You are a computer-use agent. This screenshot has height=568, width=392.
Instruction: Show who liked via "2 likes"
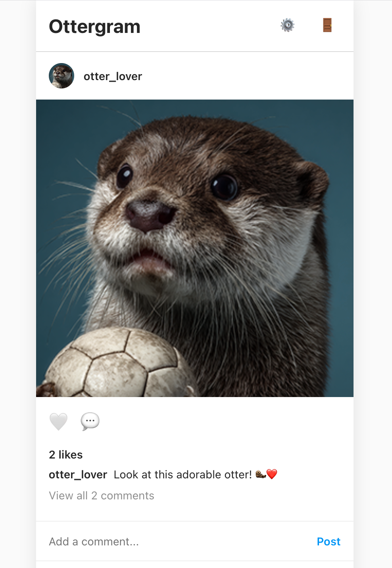pos(66,455)
